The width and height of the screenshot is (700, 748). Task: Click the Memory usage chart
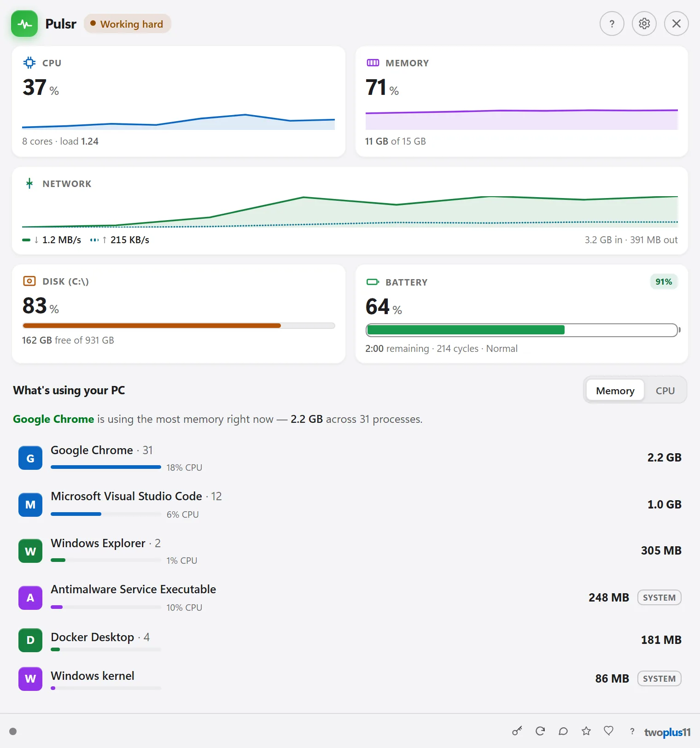(522, 120)
